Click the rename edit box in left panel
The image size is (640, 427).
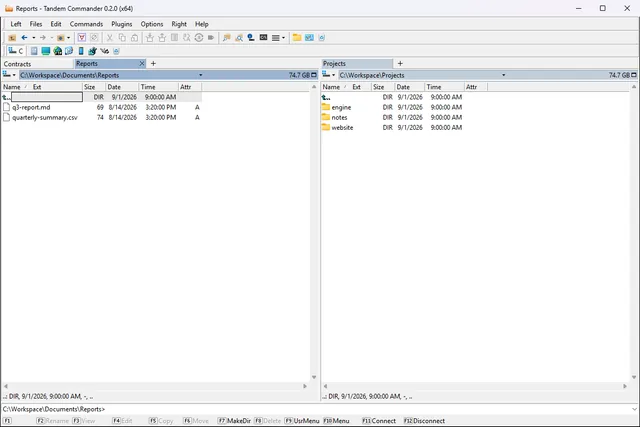click(47, 97)
